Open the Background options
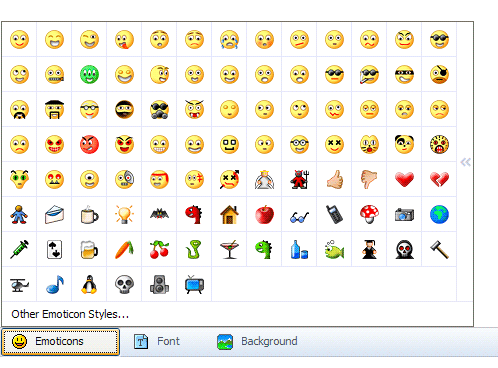The width and height of the screenshot is (498, 368). (257, 341)
